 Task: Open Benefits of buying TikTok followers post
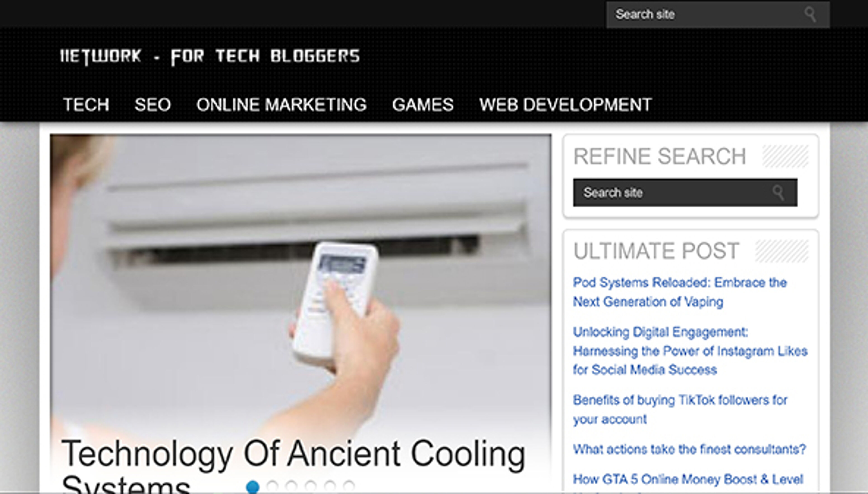(x=680, y=409)
